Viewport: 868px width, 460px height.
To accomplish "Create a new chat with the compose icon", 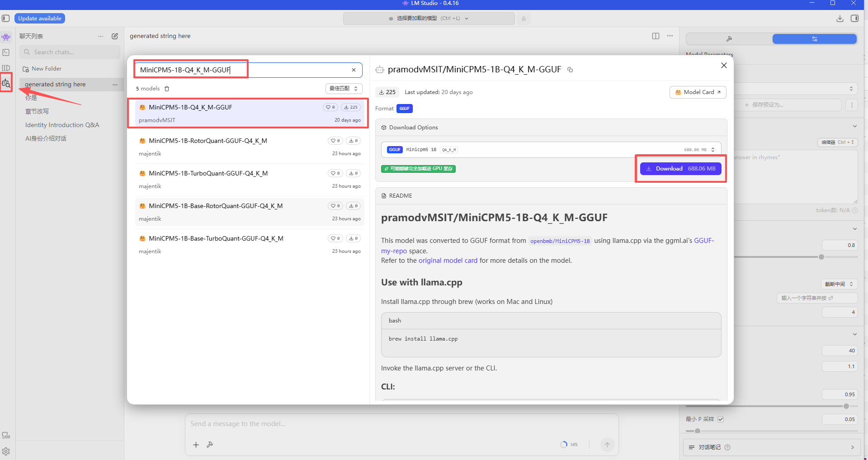I will [x=115, y=36].
